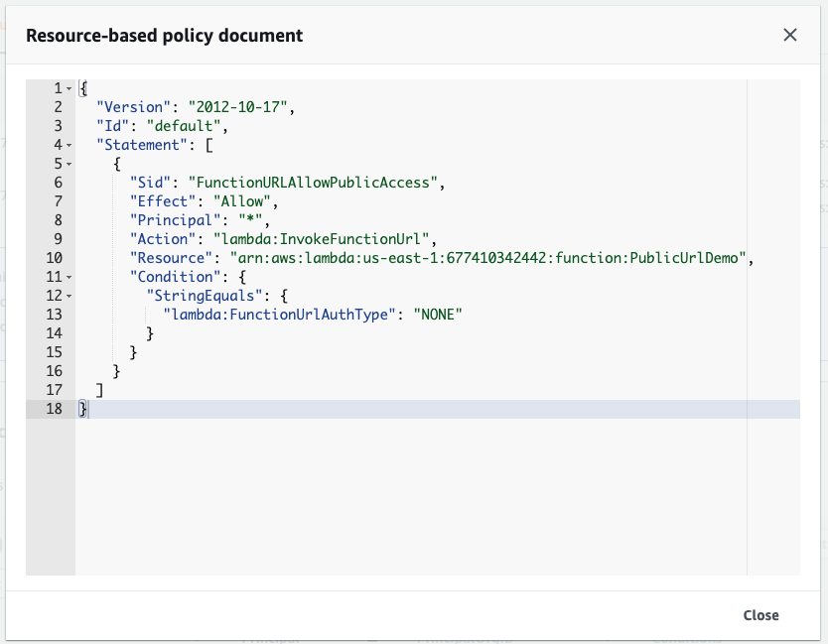The height and width of the screenshot is (644, 828).
Task: Click the Close button at bottom right
Action: coord(760,615)
